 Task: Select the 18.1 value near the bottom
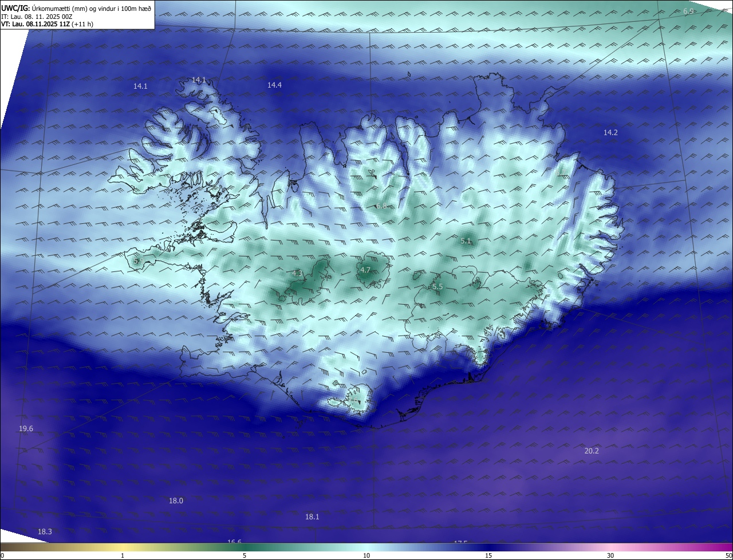(312, 516)
